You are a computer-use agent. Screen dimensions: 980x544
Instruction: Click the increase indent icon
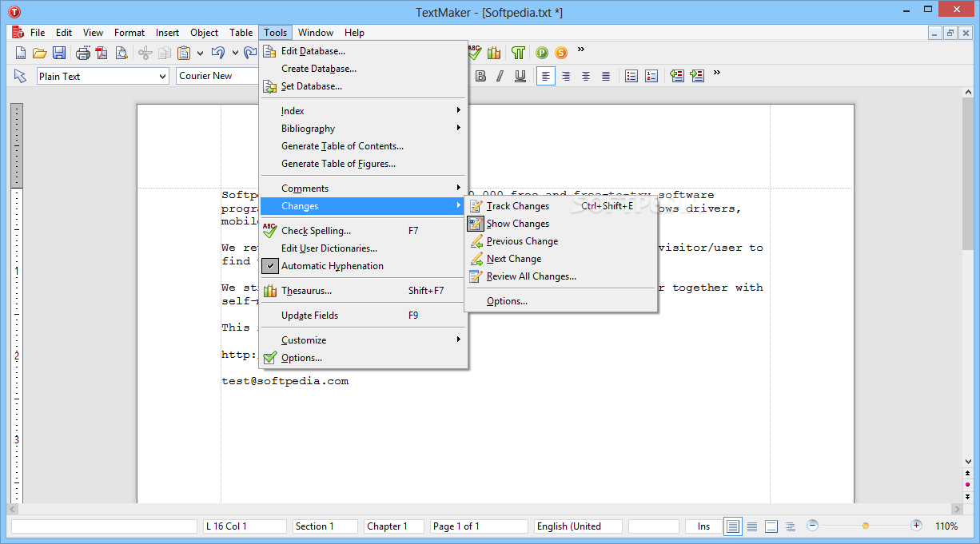(697, 76)
